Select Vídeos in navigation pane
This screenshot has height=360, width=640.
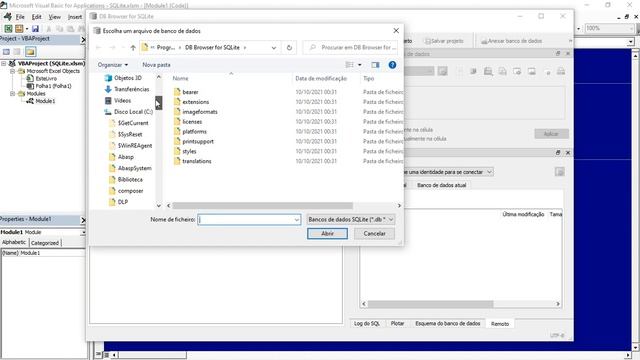(122, 100)
